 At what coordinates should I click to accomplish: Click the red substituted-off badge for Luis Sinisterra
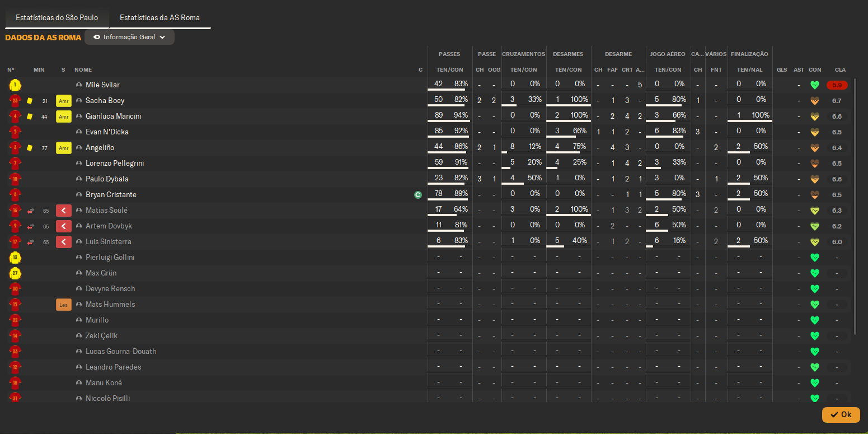(64, 242)
